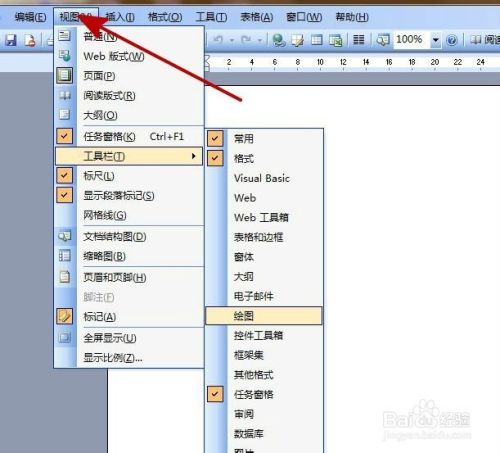Viewport: 500px width, 453px height.
Task: Select 大纲(O) view in the View menu
Action: point(129,115)
